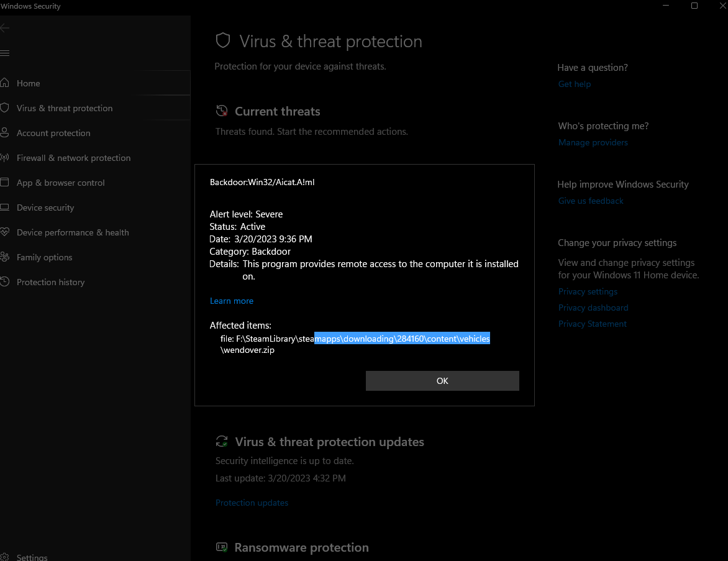Click the Status: Active line

237,227
